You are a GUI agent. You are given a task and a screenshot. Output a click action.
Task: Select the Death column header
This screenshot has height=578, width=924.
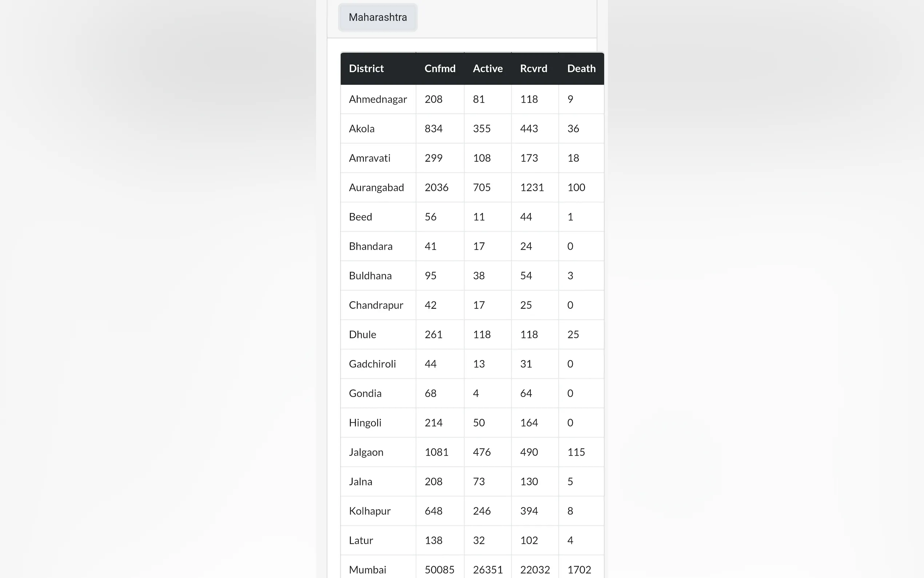pos(581,69)
